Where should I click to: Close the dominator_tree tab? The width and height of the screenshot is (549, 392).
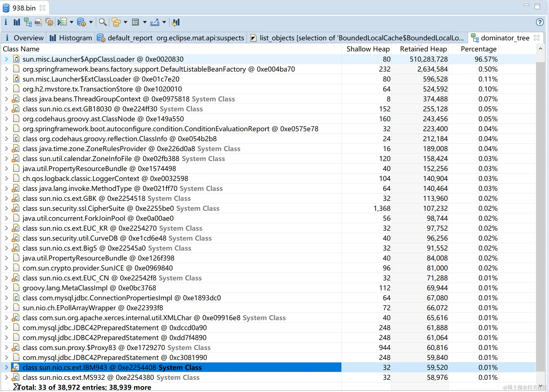click(537, 38)
